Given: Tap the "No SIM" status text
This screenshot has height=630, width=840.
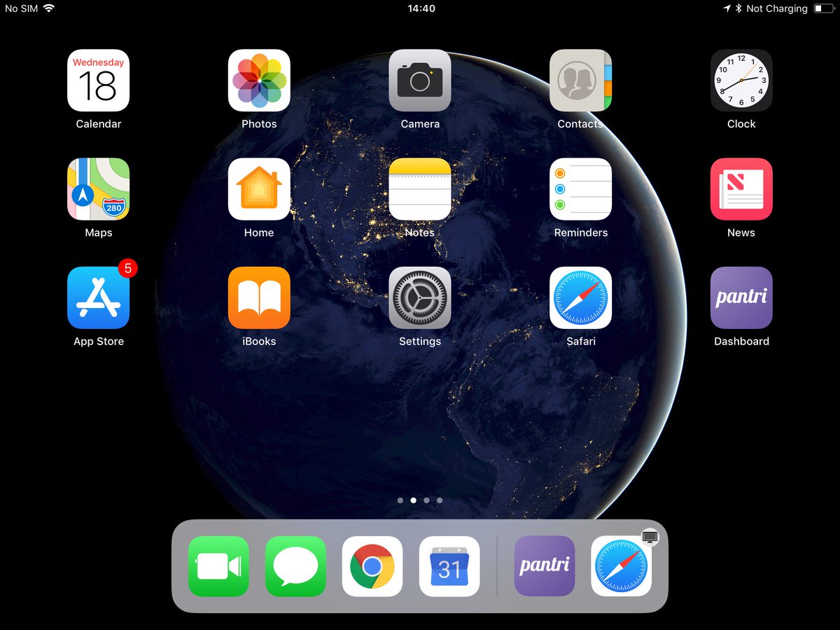Looking at the screenshot, I should point(21,8).
